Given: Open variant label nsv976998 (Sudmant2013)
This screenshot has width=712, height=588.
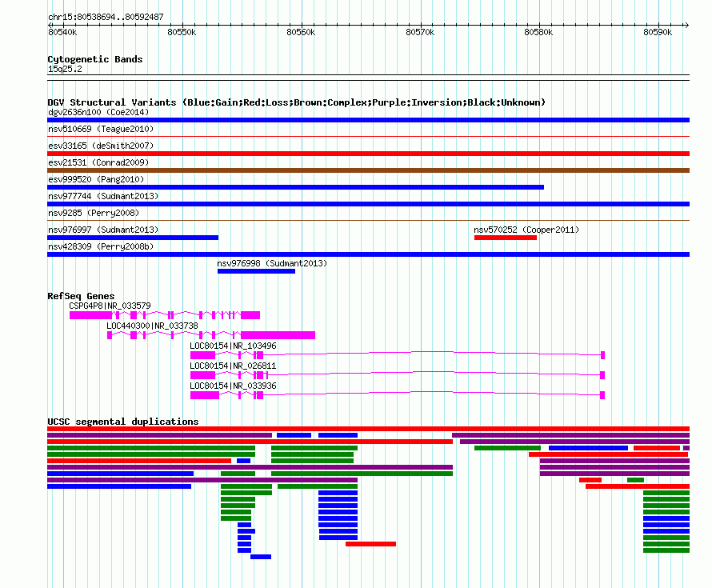Looking at the screenshot, I should 272,263.
